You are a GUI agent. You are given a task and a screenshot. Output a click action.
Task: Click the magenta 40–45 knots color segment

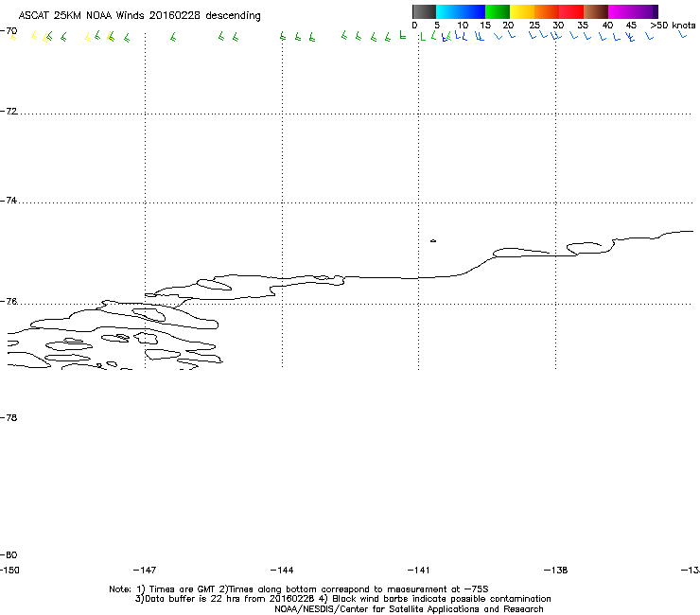click(x=621, y=11)
